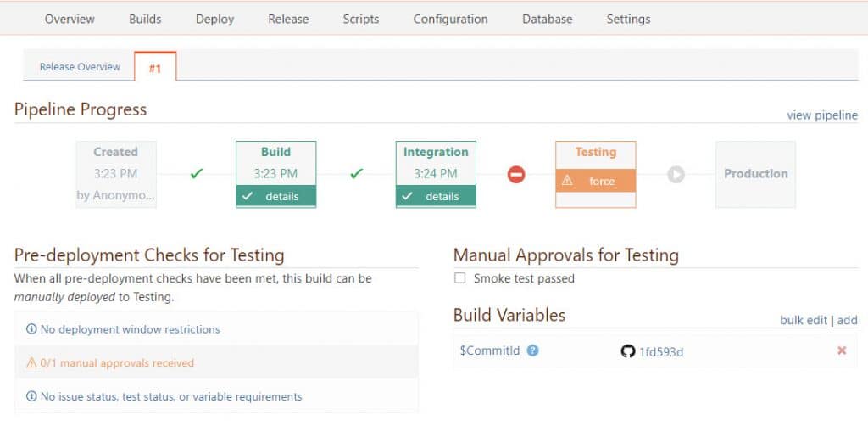Open the Release menu item
868x426 pixels.
click(288, 19)
